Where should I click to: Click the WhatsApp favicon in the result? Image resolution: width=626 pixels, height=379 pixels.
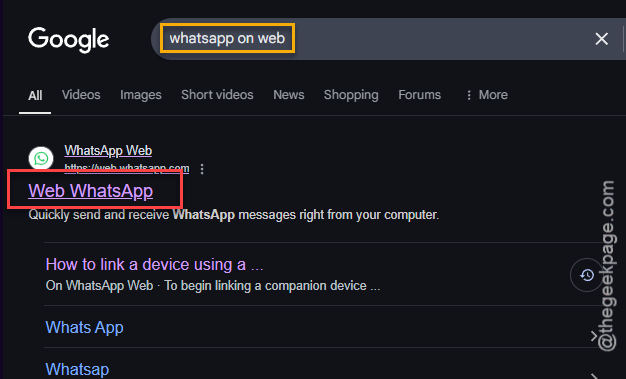click(x=41, y=159)
